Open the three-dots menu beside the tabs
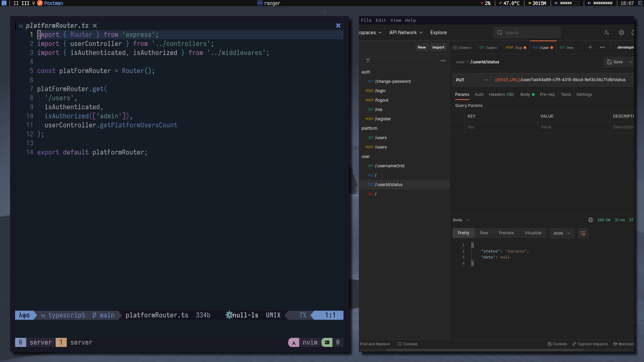This screenshot has height=362, width=644. (602, 47)
